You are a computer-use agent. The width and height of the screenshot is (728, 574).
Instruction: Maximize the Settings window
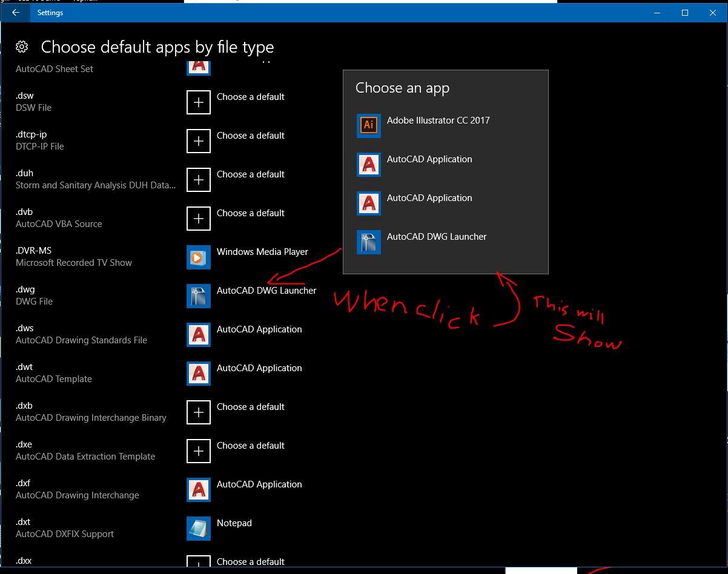point(685,12)
